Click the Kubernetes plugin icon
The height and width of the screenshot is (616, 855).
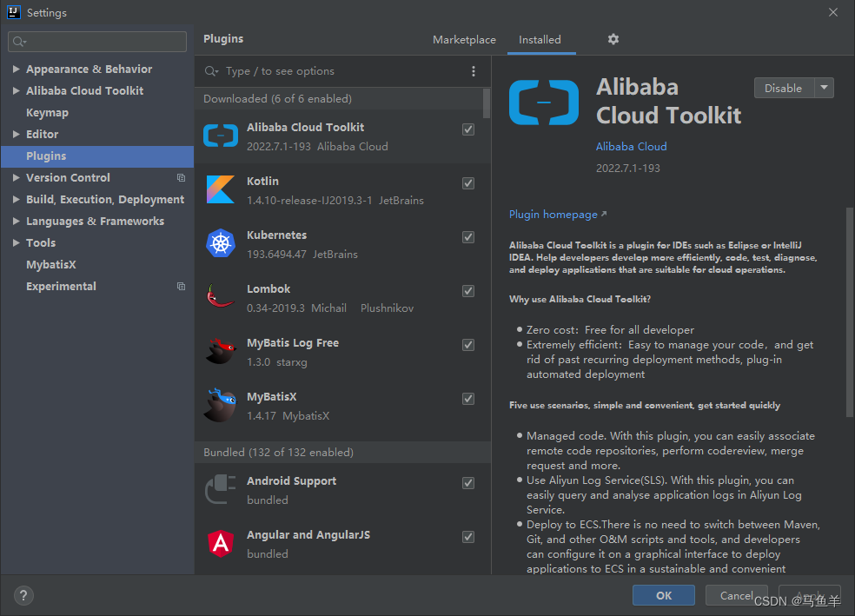[221, 243]
